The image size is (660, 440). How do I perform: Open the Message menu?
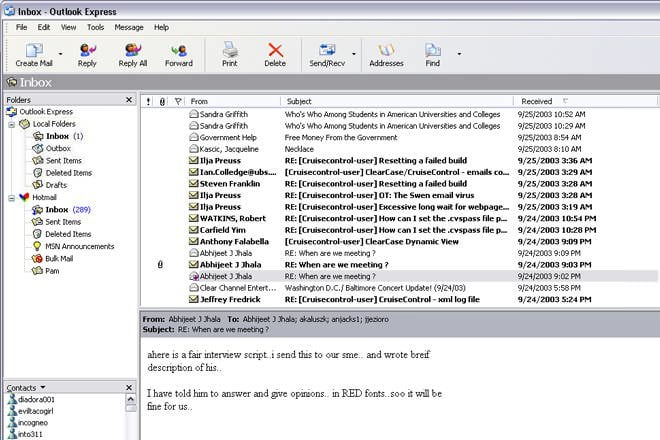(x=129, y=27)
